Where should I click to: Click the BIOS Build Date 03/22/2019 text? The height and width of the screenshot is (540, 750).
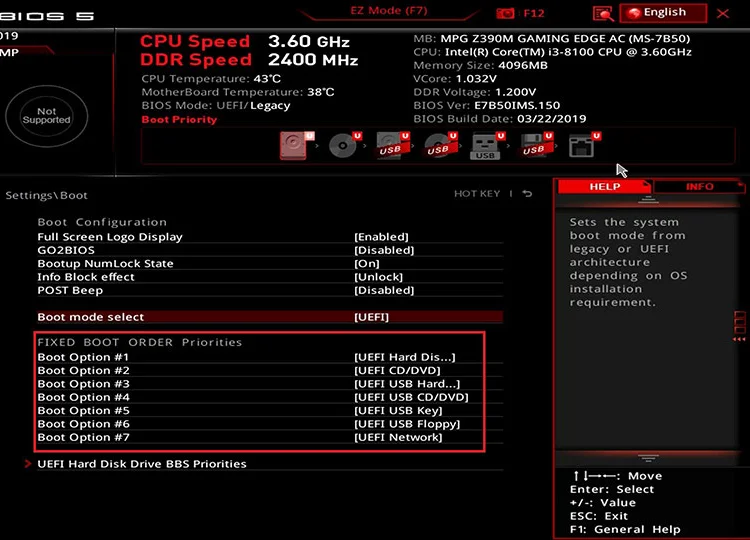500,119
